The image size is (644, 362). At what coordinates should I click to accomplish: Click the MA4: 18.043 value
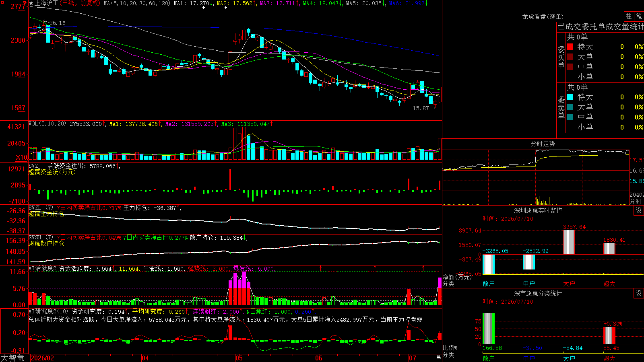pyautogui.click(x=322, y=3)
